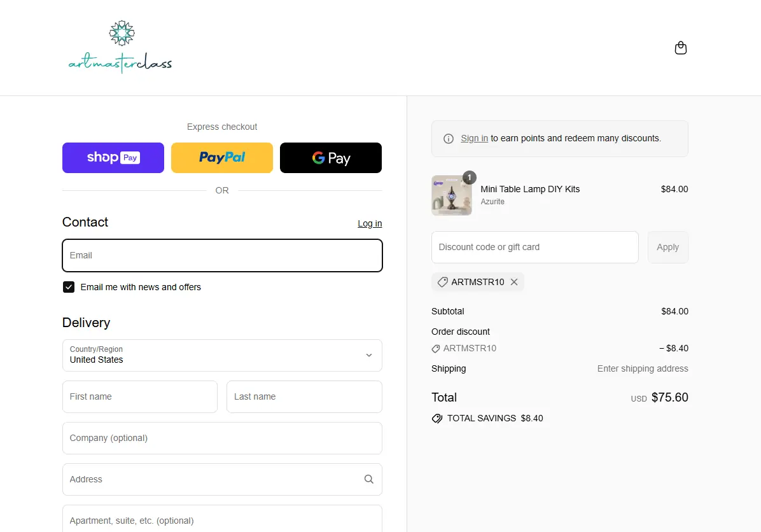Image resolution: width=761 pixels, height=532 pixels.
Task: Pay with Shop Pay express checkout
Action: tap(113, 158)
